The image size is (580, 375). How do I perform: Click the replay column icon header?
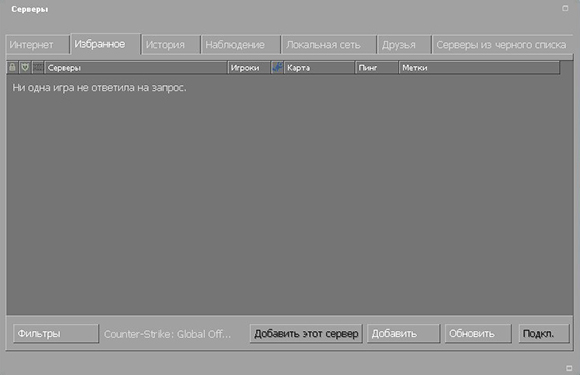pos(38,67)
